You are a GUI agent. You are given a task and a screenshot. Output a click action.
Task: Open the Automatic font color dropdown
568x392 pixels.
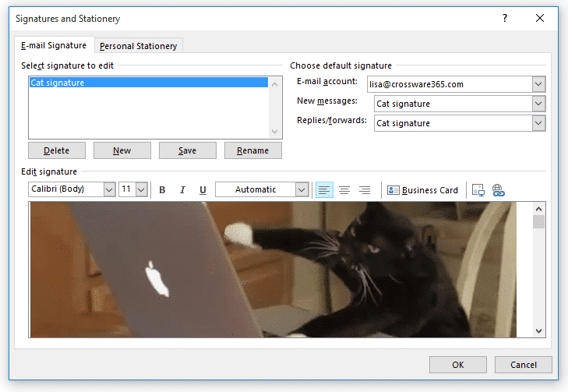302,189
